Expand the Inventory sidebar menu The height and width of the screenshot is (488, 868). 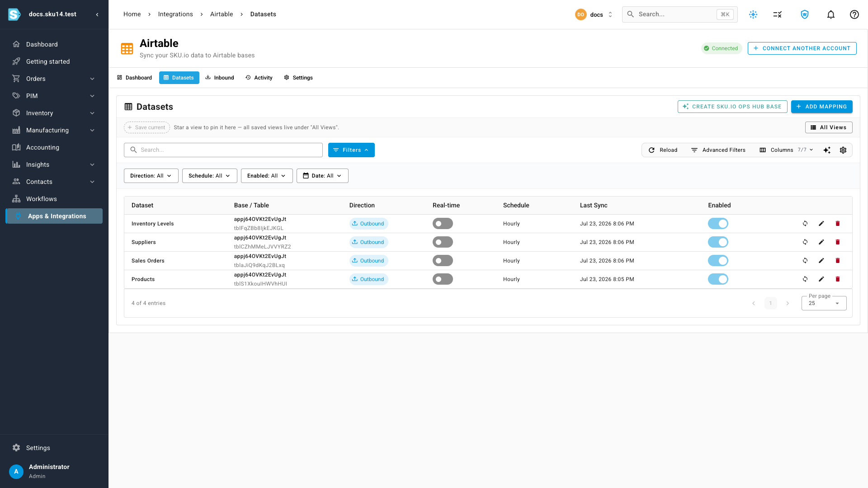click(54, 113)
